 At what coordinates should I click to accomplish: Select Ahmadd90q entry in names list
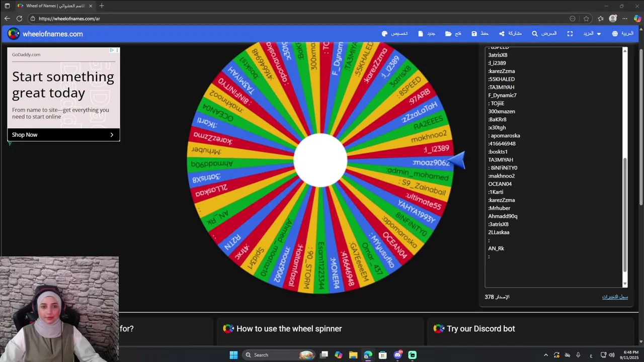pyautogui.click(x=503, y=216)
